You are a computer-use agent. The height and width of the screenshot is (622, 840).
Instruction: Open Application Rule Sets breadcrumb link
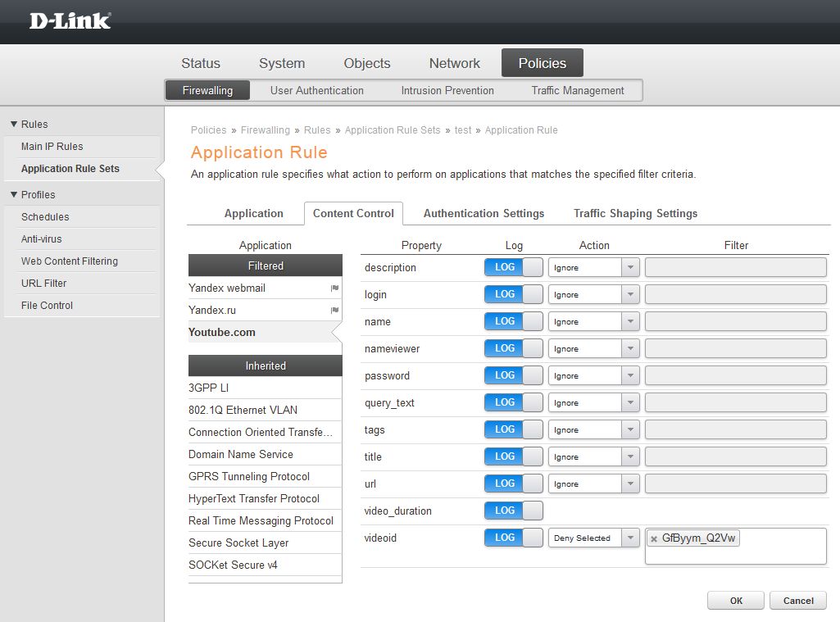pyautogui.click(x=393, y=130)
